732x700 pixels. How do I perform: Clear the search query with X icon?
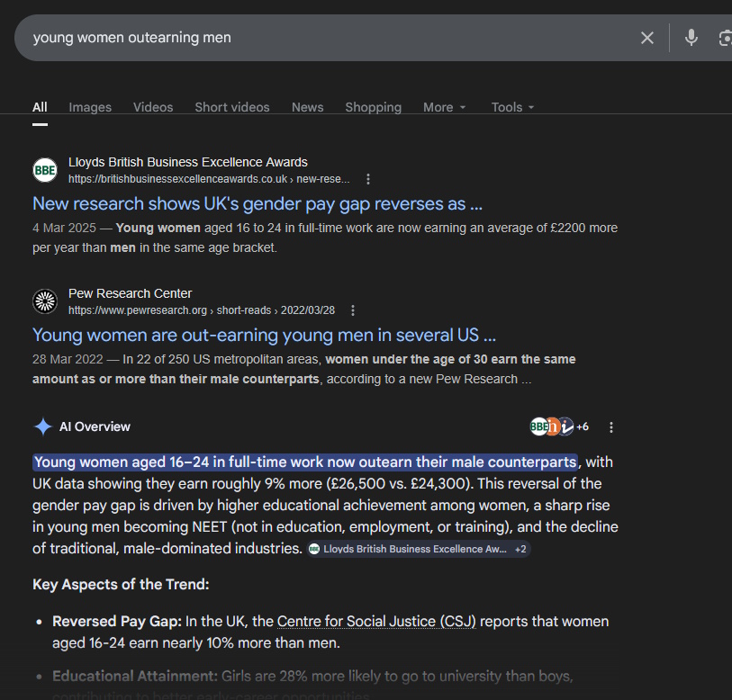(x=647, y=38)
